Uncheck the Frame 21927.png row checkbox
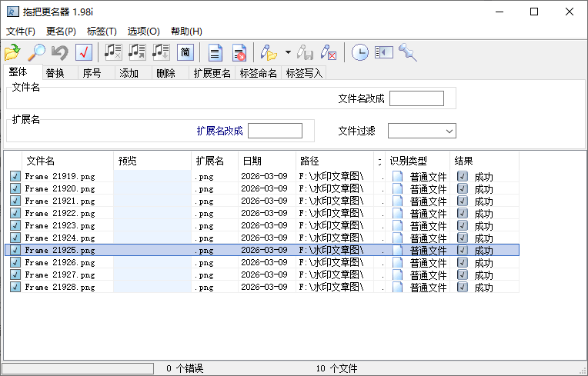The height and width of the screenshot is (376, 588). tap(15, 275)
